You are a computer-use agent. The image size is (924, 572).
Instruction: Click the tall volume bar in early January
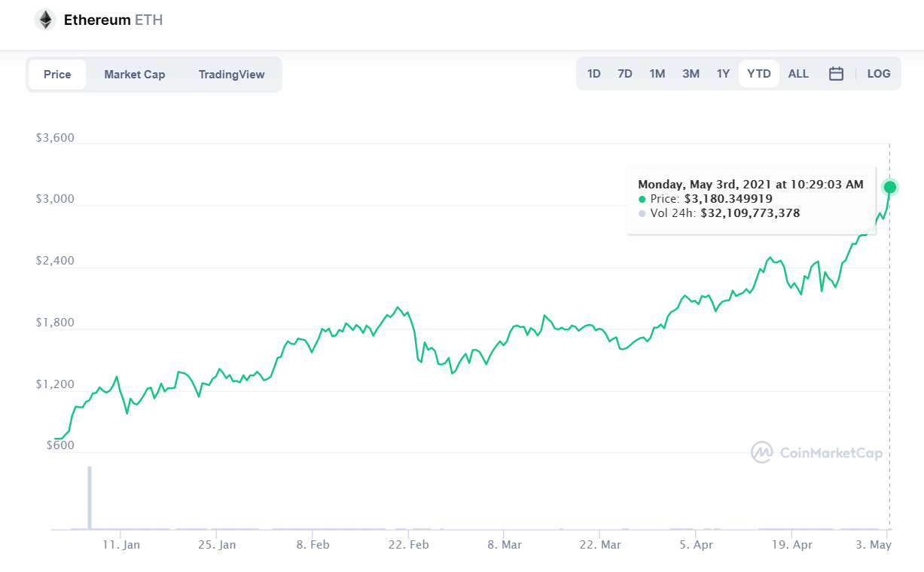pos(90,497)
